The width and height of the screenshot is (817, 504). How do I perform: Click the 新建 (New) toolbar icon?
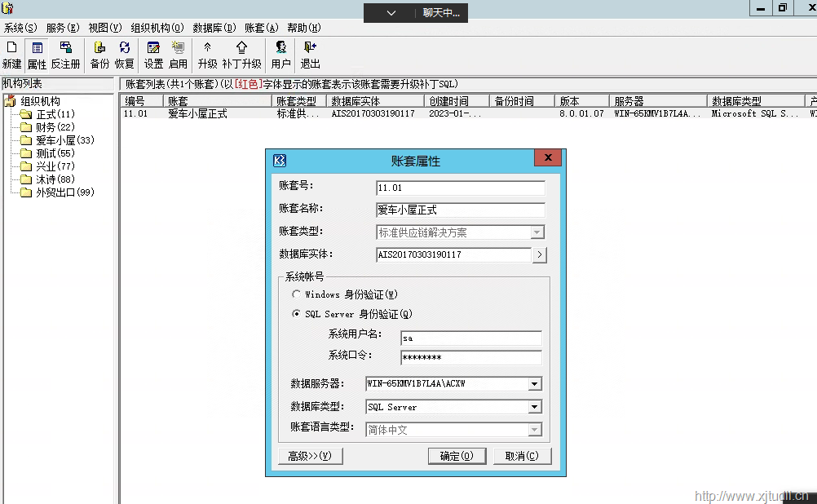click(11, 55)
